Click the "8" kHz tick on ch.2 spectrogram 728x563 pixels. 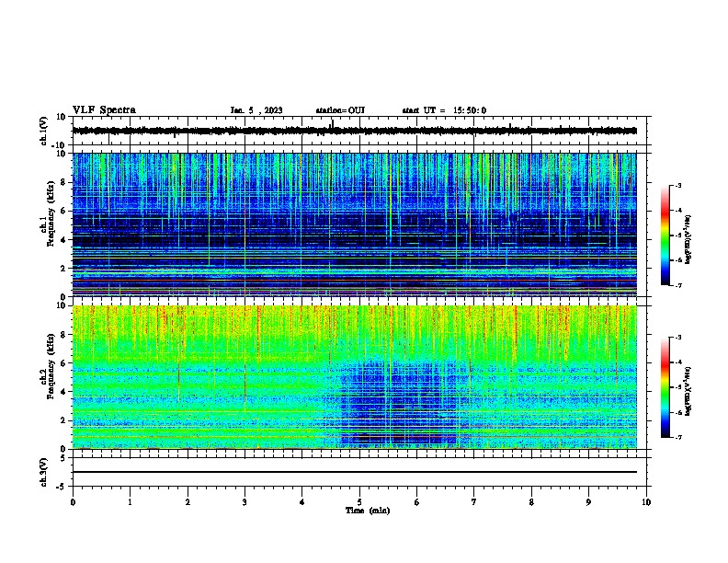coord(63,335)
